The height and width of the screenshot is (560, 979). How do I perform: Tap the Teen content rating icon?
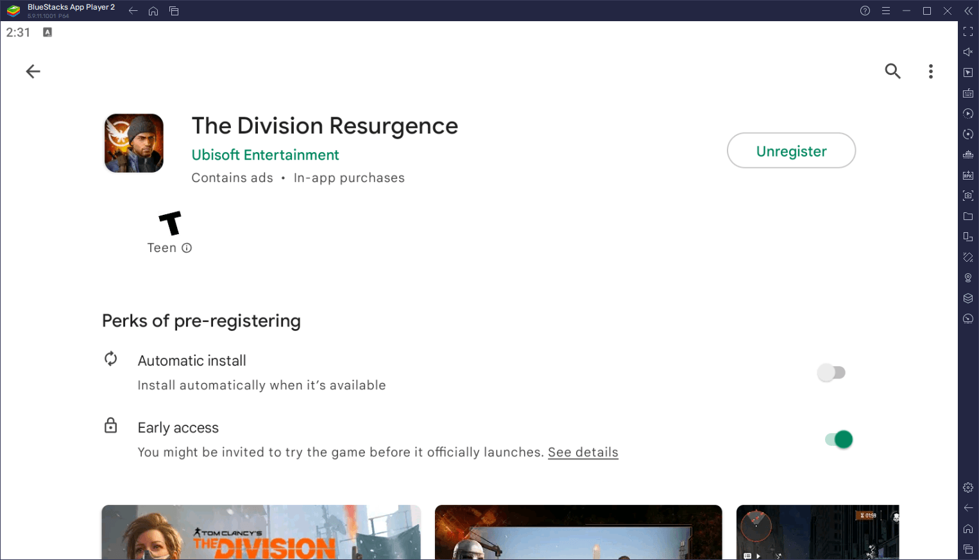(x=170, y=223)
